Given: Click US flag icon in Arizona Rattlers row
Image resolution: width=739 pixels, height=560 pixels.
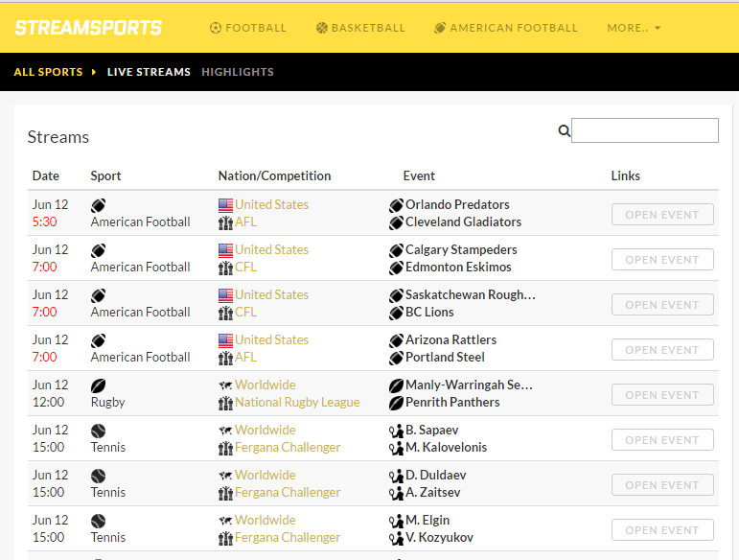Looking at the screenshot, I should pos(226,340).
